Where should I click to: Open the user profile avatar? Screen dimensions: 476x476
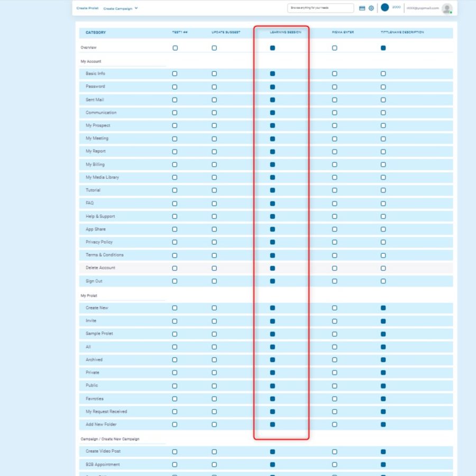[447, 8]
